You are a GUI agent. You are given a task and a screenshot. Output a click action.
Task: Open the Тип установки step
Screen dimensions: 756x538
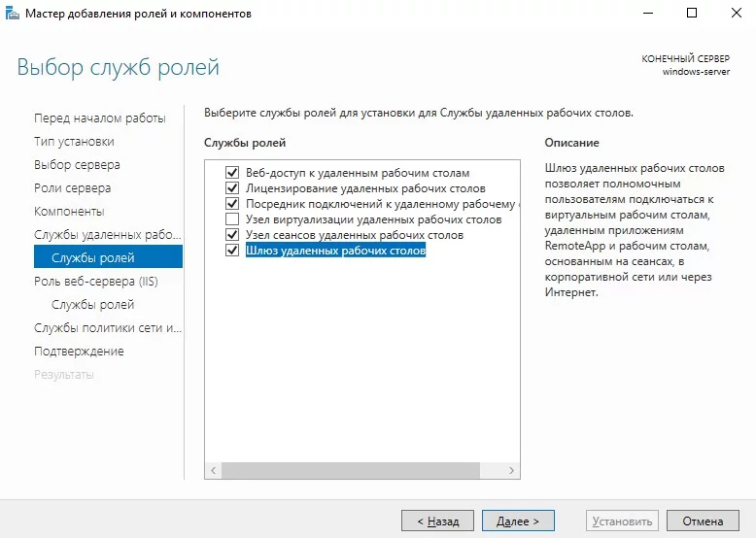[74, 142]
